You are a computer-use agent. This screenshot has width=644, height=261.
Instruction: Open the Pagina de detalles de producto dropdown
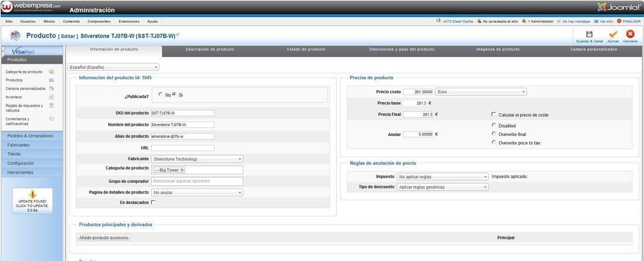pyautogui.click(x=197, y=192)
